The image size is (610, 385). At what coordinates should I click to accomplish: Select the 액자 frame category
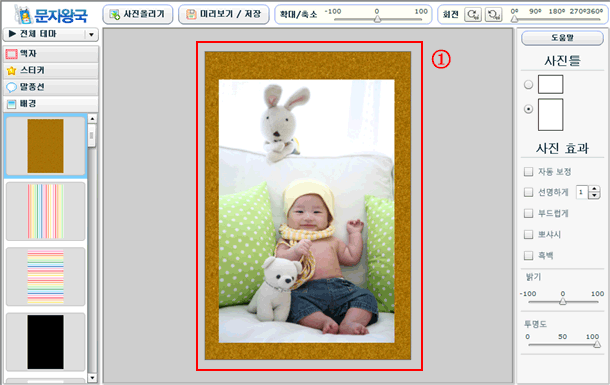pyautogui.click(x=51, y=54)
